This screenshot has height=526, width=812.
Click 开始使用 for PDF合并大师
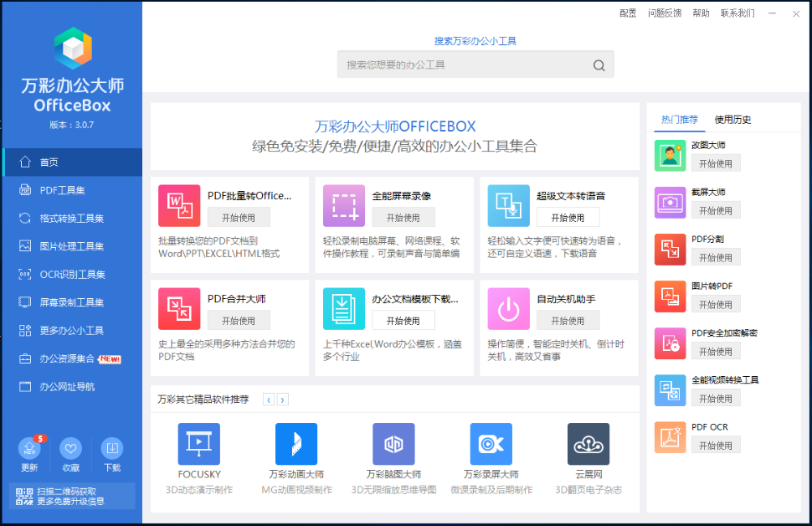click(x=239, y=320)
